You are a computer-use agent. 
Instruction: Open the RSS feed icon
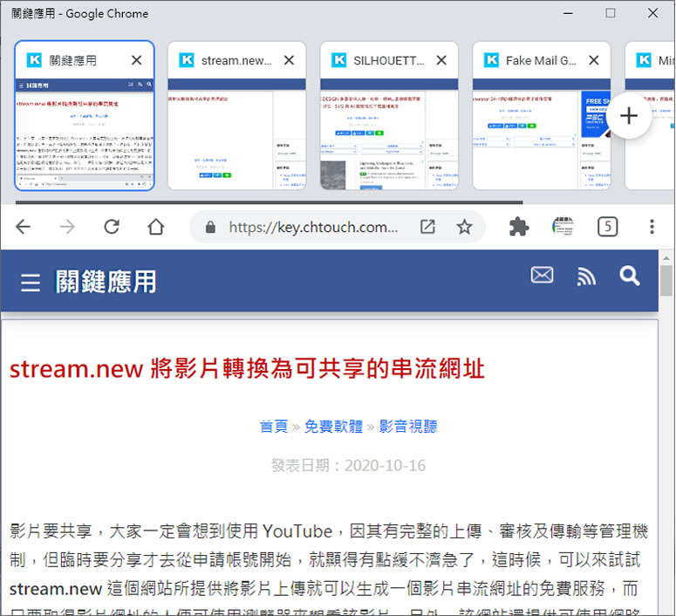click(x=586, y=276)
